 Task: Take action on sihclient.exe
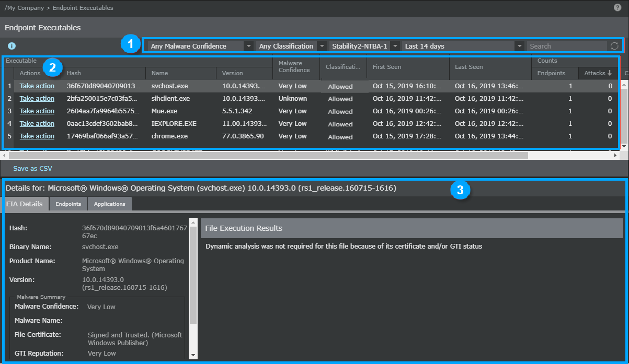pyautogui.click(x=37, y=98)
